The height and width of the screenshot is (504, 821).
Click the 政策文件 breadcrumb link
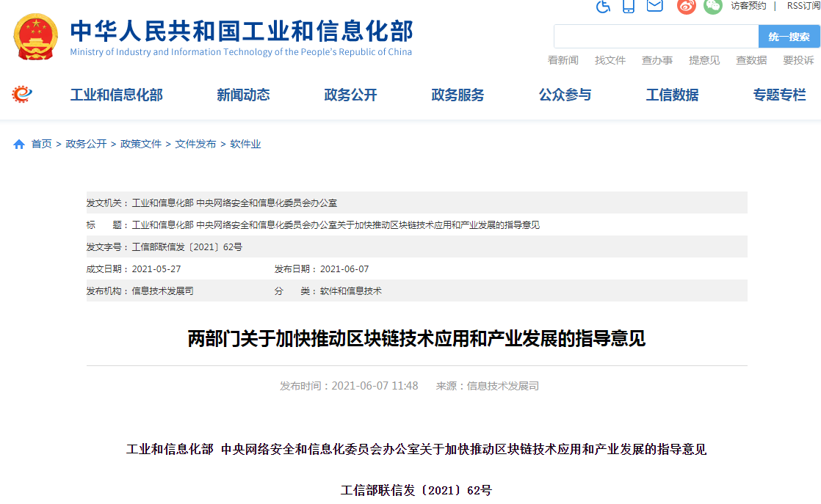tap(141, 145)
